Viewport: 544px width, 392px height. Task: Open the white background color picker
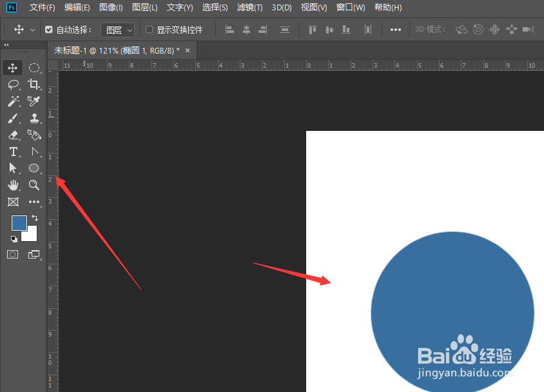pyautogui.click(x=32, y=236)
